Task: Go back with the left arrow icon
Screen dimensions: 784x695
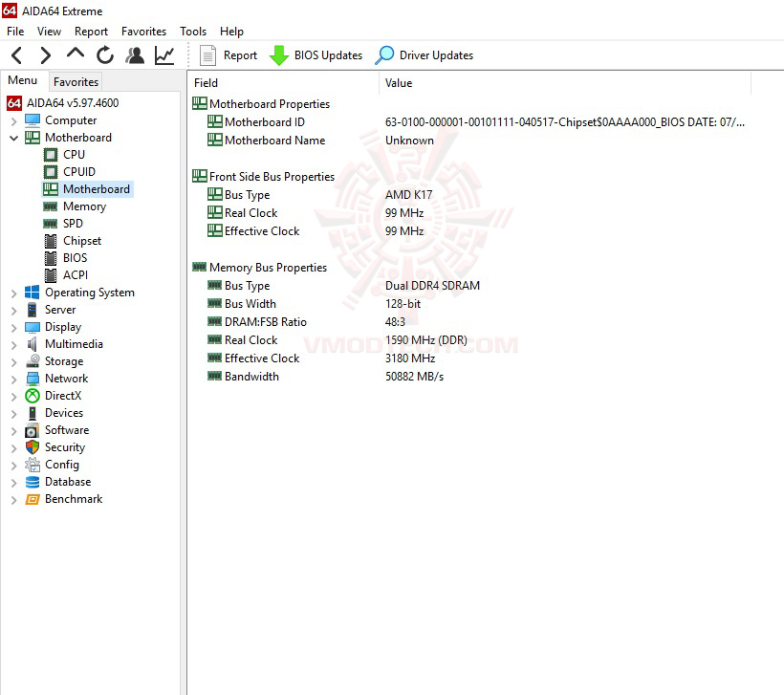Action: point(16,55)
